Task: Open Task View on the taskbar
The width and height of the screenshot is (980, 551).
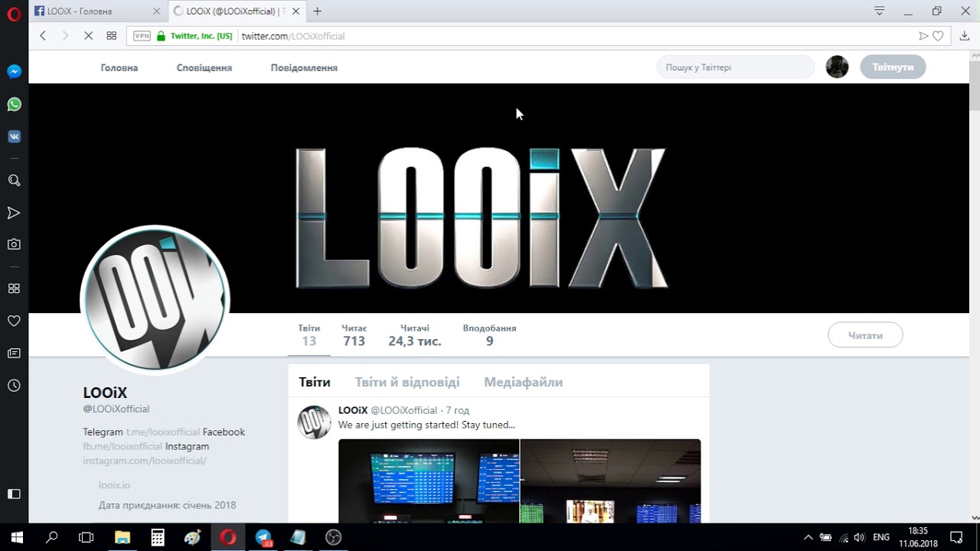Action: pos(86,537)
